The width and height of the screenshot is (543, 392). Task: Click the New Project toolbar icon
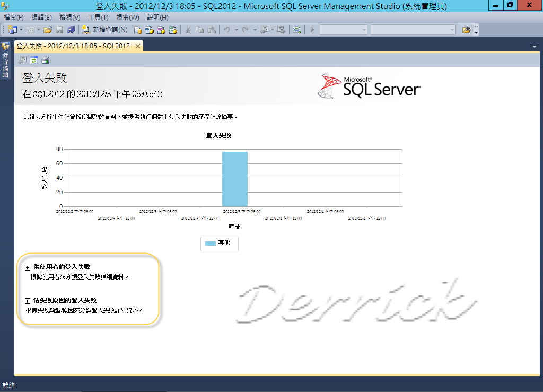pyautogui.click(x=12, y=30)
